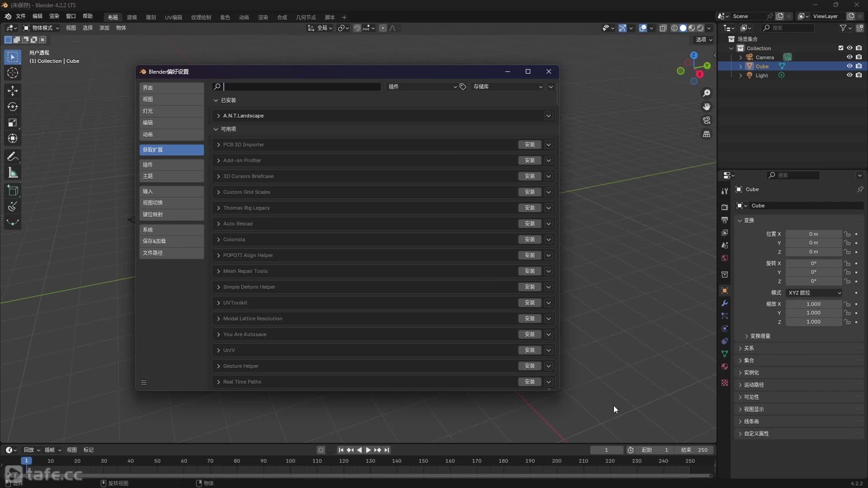Screen dimensions: 868x488
Task: Open the World properties tab icon
Action: pos(725,258)
